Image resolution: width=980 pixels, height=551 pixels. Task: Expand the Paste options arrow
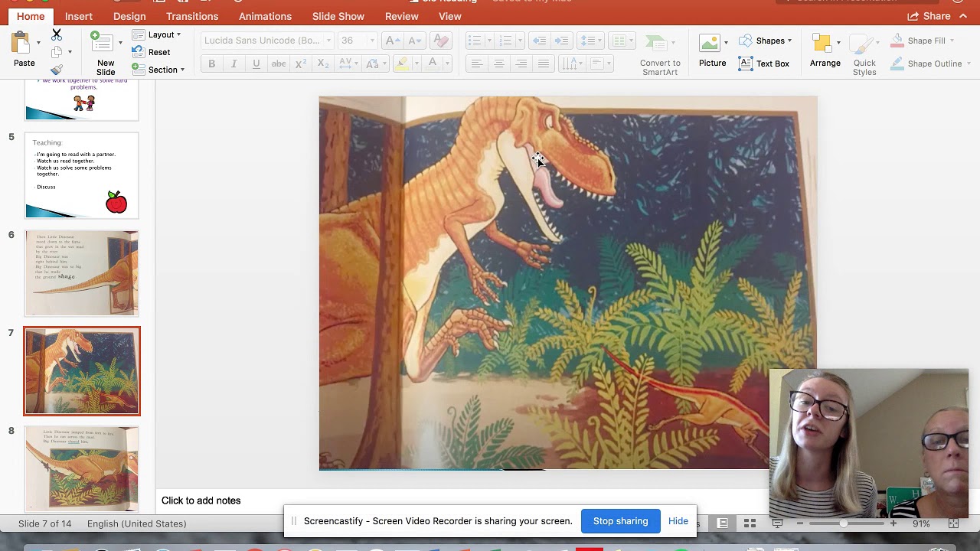tap(38, 43)
